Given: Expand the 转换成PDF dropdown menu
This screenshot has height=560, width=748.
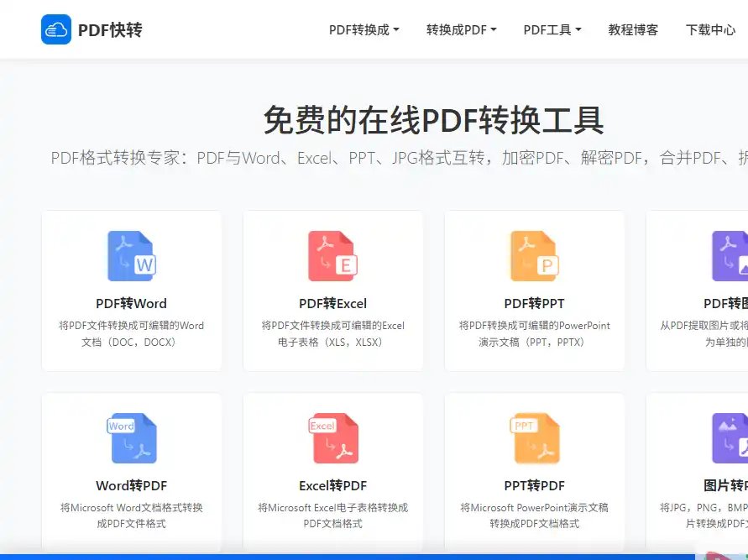Looking at the screenshot, I should pyautogui.click(x=461, y=29).
